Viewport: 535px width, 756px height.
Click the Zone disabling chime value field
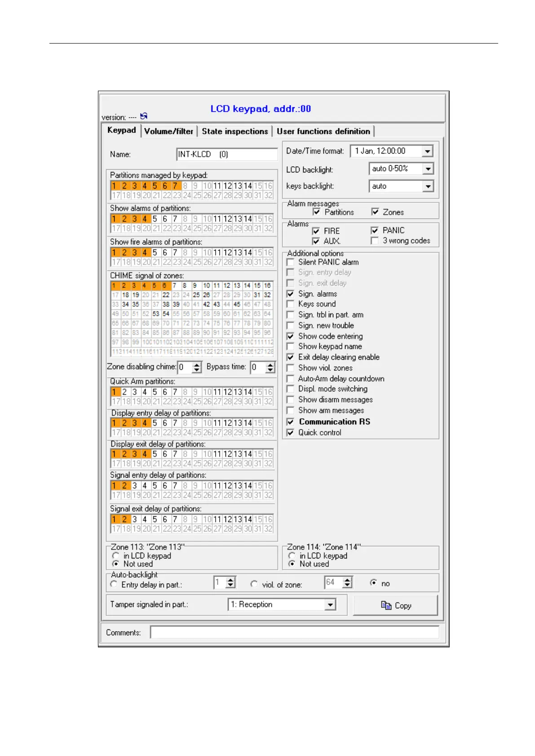pyautogui.click(x=185, y=367)
